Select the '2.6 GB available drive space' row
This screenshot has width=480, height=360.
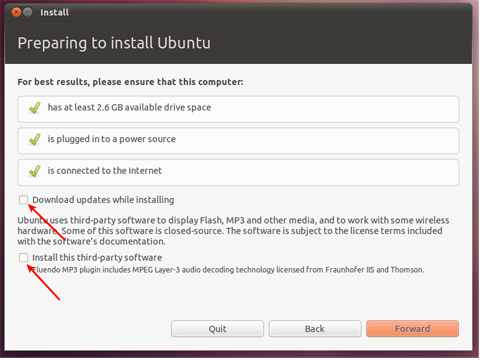pyautogui.click(x=238, y=109)
